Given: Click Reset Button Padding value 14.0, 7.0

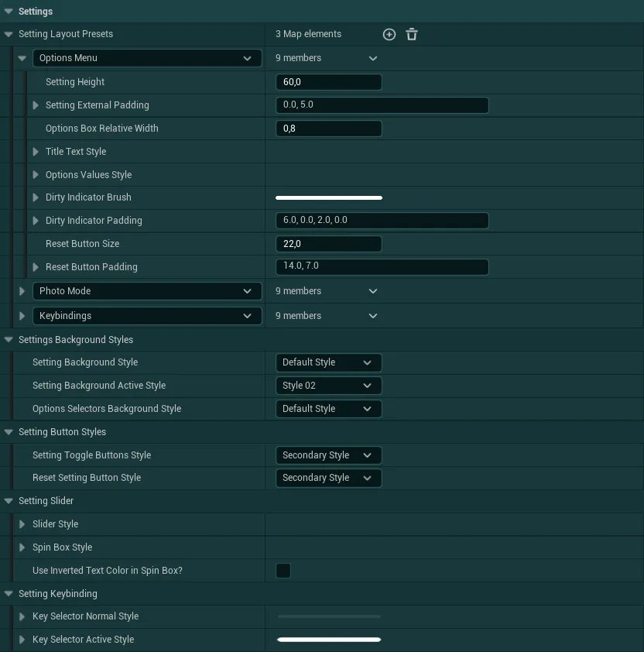Looking at the screenshot, I should [x=382, y=267].
